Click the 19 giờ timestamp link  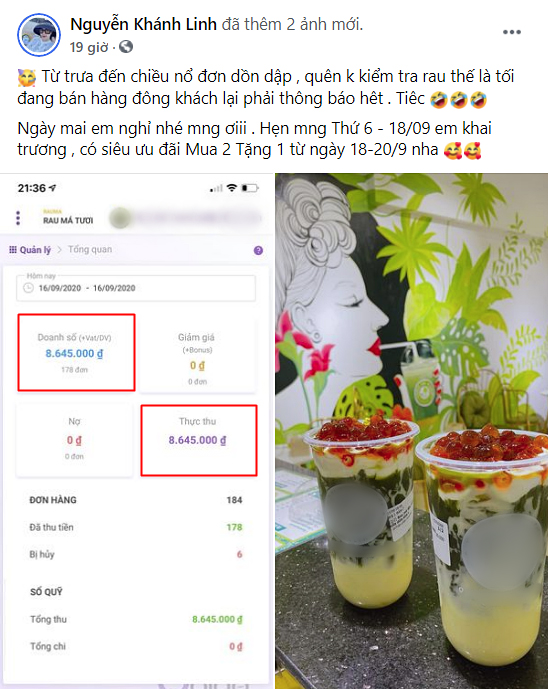coord(89,47)
